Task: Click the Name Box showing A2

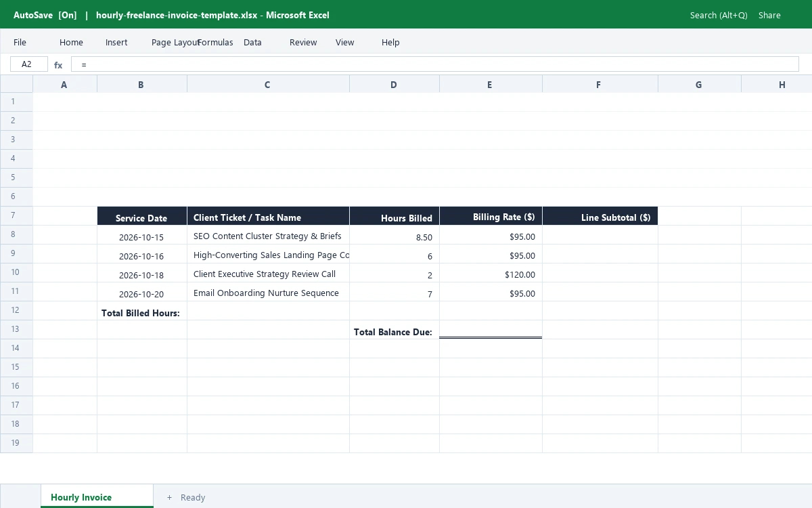Action: point(29,64)
